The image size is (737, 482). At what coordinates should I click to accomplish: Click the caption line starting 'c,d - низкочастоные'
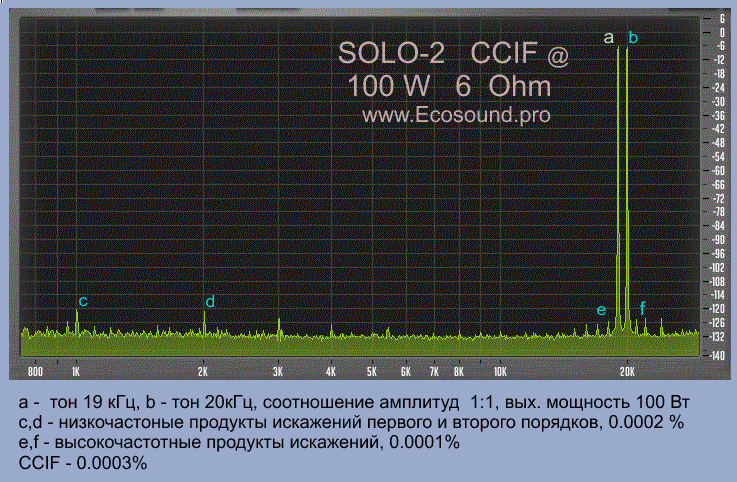351,423
